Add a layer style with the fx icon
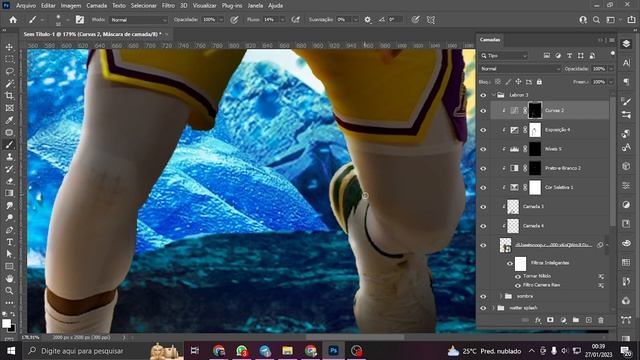Viewport: 640px width, 360px height. [538, 320]
